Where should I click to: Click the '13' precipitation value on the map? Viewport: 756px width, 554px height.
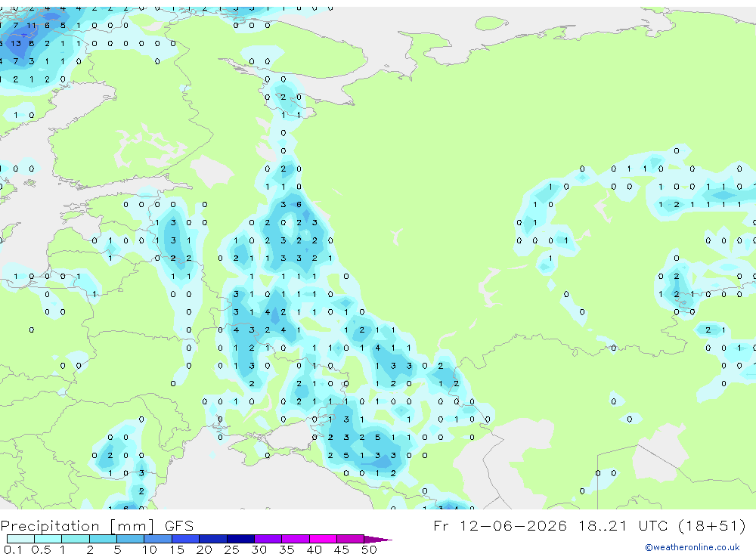(16, 43)
